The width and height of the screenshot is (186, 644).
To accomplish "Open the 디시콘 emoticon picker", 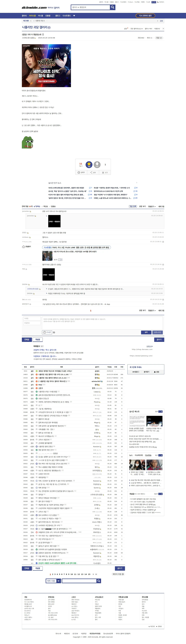I will click(x=47, y=332).
